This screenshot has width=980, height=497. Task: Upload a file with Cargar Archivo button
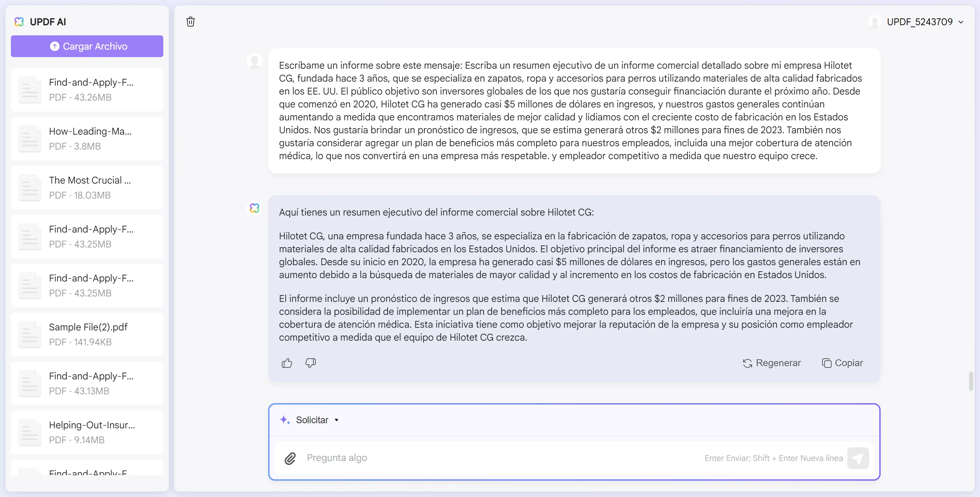coord(87,46)
